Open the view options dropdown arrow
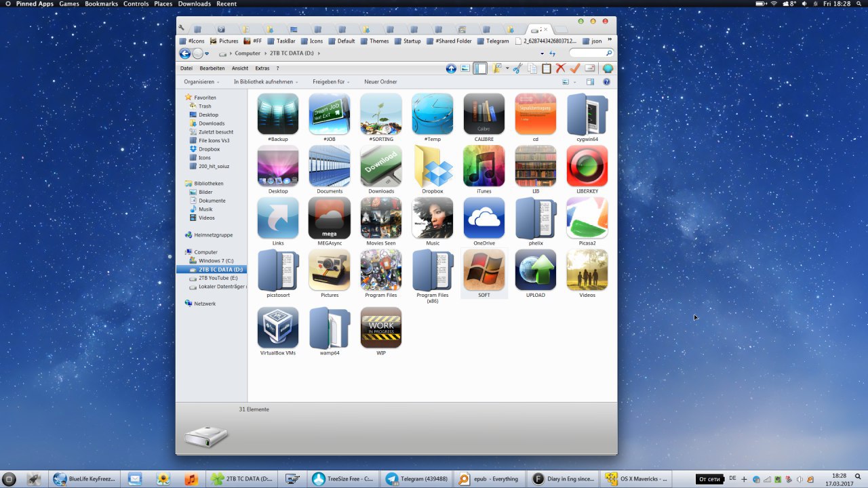 pos(574,82)
